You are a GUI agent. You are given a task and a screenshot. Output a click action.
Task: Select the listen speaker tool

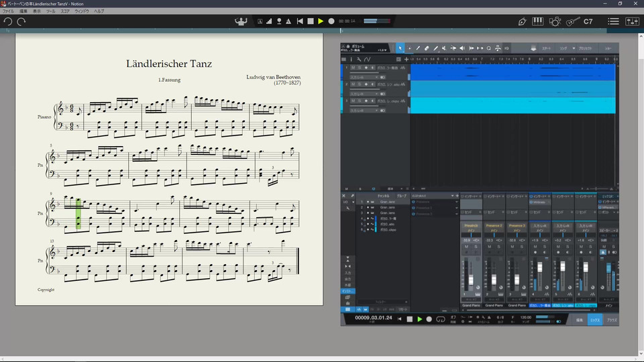(462, 48)
